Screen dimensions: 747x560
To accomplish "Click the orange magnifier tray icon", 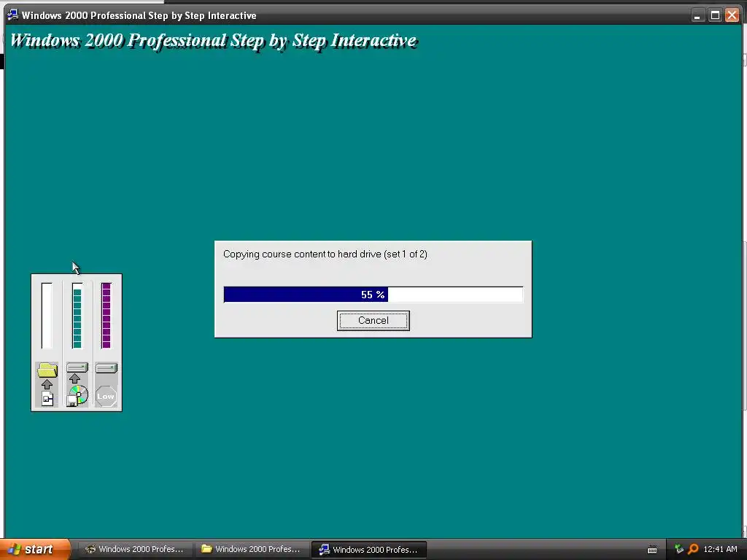I will (693, 549).
